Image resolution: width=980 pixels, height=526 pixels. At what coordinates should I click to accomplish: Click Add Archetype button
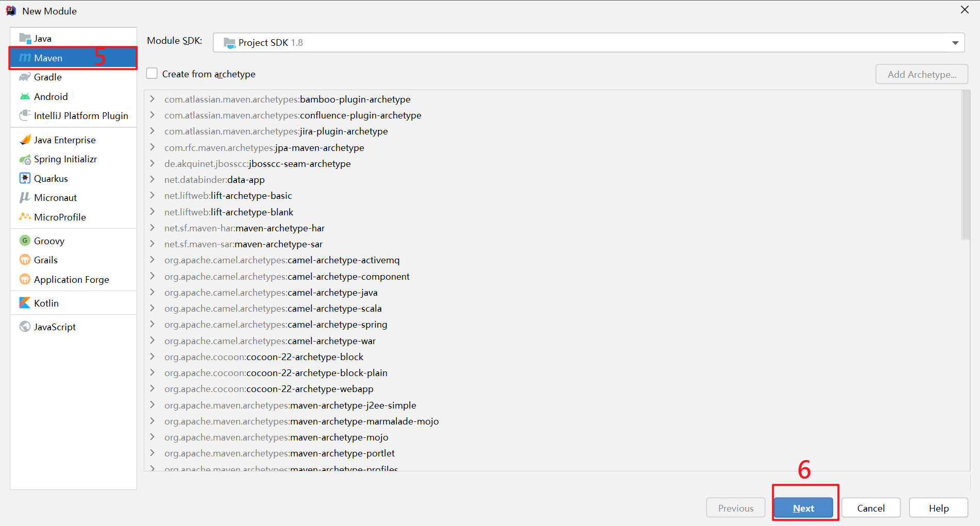922,74
